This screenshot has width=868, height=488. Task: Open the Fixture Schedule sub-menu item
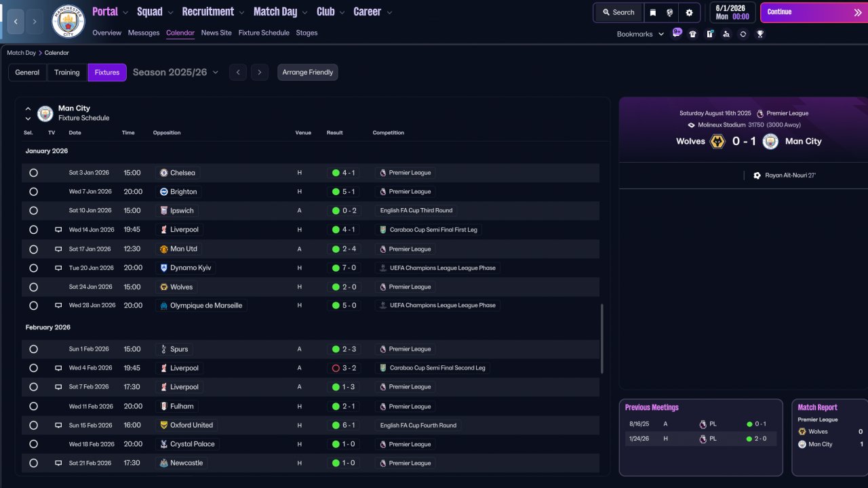pyautogui.click(x=264, y=33)
